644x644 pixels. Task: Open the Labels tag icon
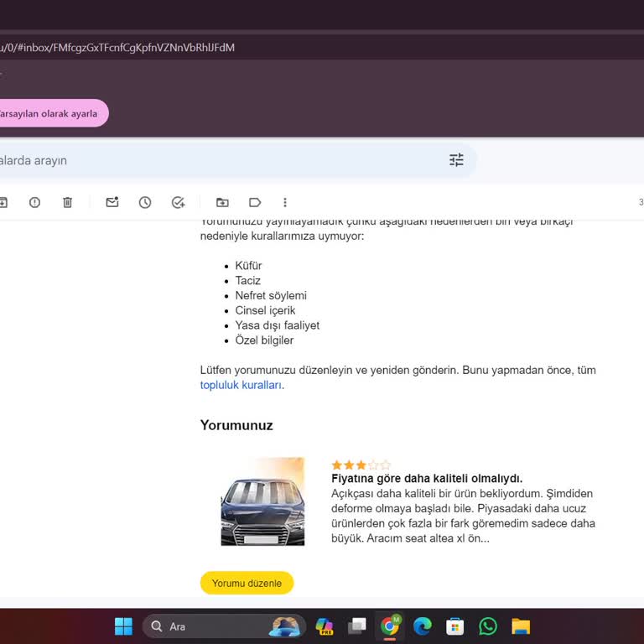coord(255,202)
